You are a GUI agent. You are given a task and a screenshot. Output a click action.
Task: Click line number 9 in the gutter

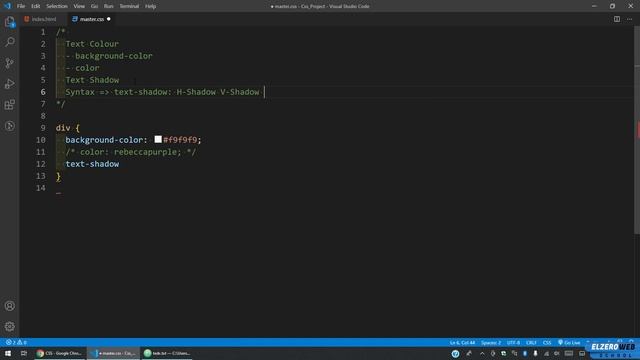tap(43, 128)
